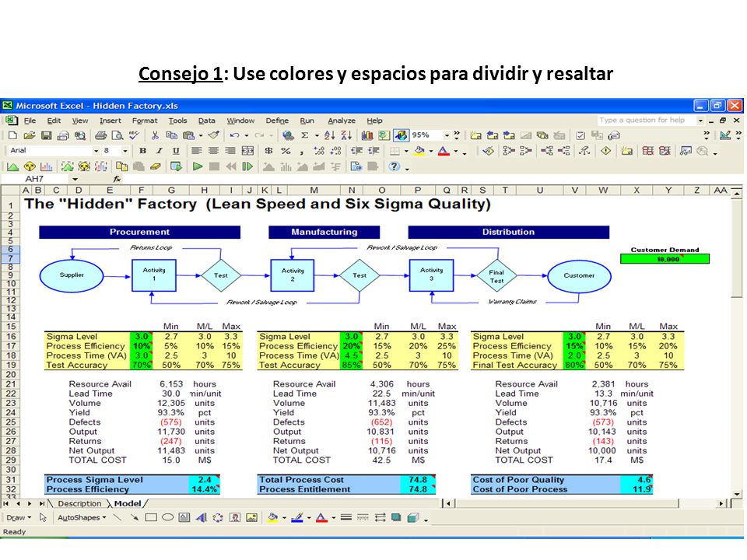Switch to the Description sheet tab
The width and height of the screenshot is (747, 560).
tap(79, 503)
